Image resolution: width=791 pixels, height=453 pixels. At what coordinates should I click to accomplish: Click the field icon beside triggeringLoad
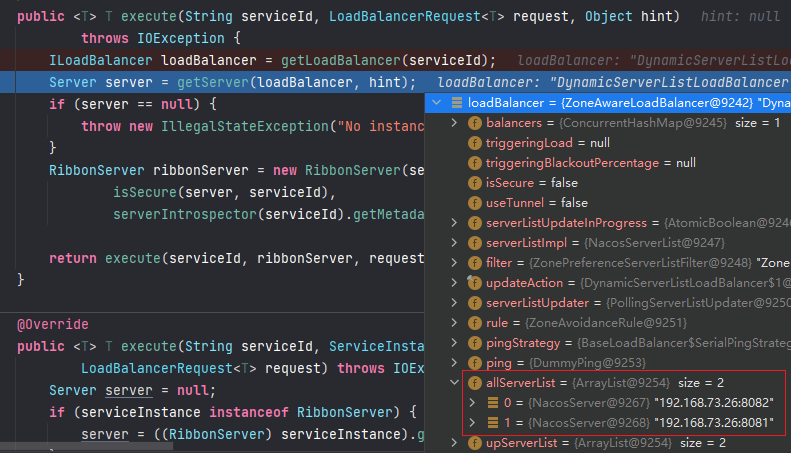(474, 143)
